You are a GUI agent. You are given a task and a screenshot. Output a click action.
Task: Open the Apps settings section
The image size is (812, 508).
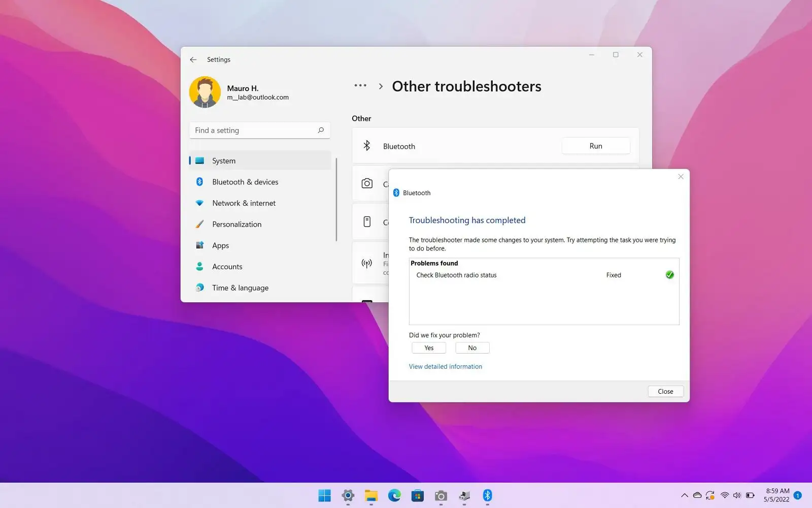(x=260, y=245)
